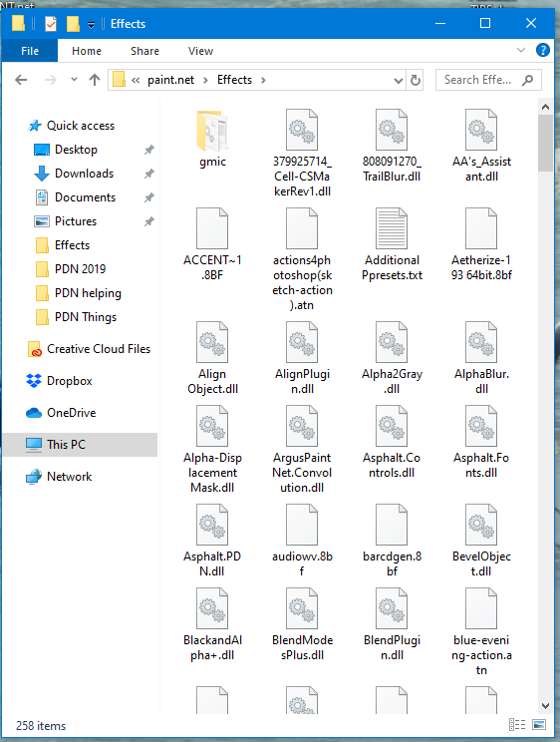Open the recent locations dropdown arrow
The image size is (560, 742).
pos(74,80)
